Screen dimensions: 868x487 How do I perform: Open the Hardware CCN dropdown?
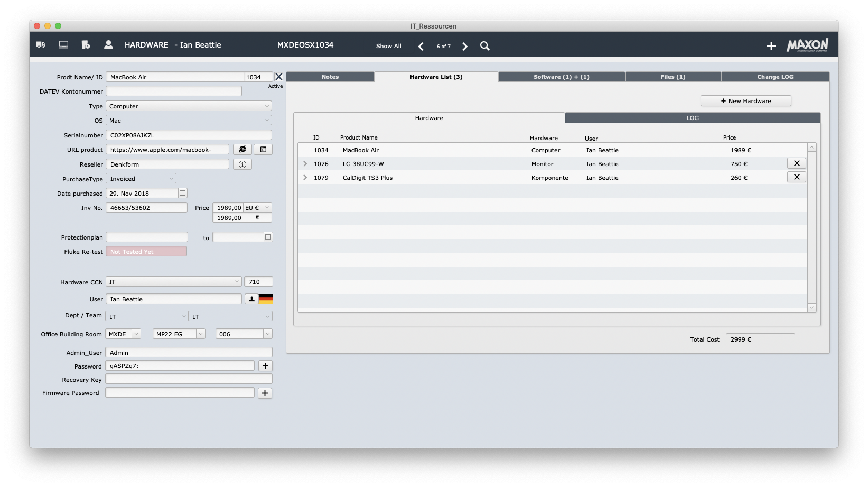pos(174,282)
